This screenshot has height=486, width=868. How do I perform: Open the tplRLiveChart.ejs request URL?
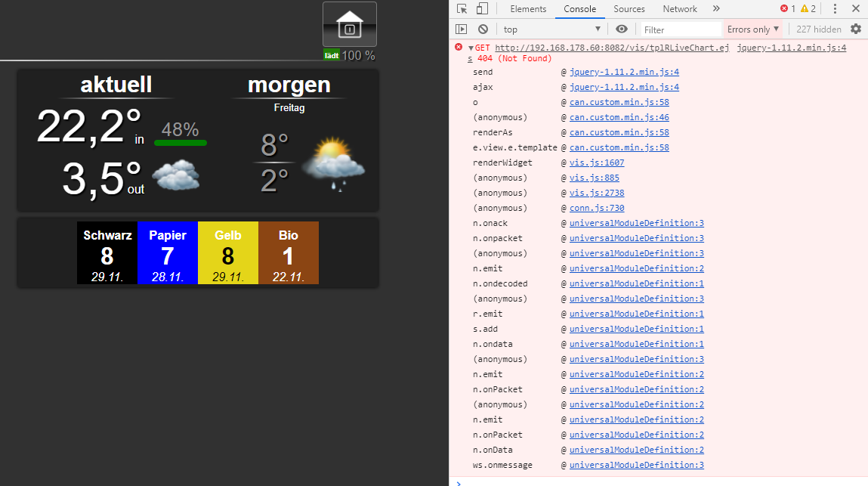(x=612, y=48)
